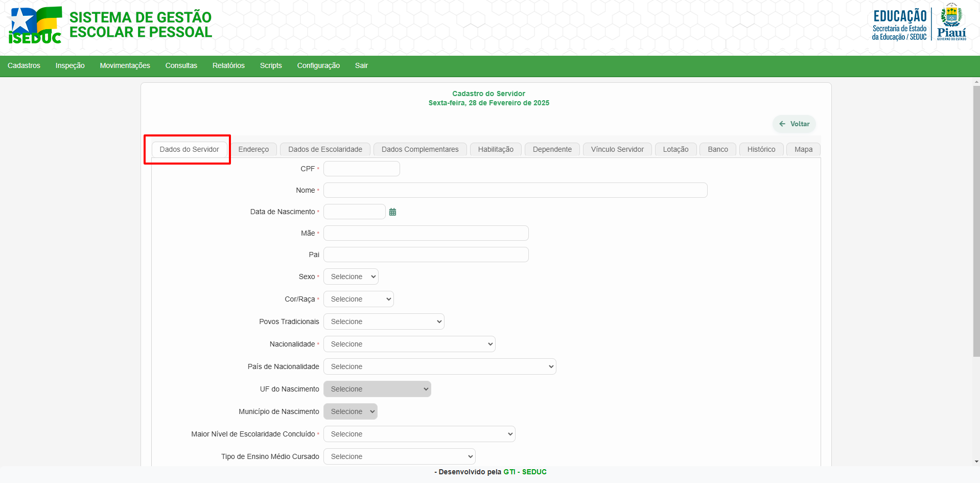
Task: Expand Tipo de Ensino Médio Cursado dropdown
Action: pos(399,456)
